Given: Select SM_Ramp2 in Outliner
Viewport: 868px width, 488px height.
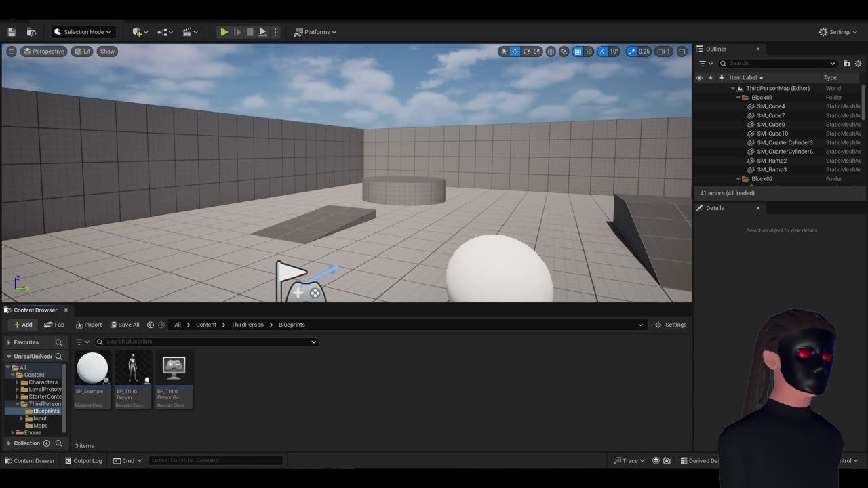Looking at the screenshot, I should 772,161.
